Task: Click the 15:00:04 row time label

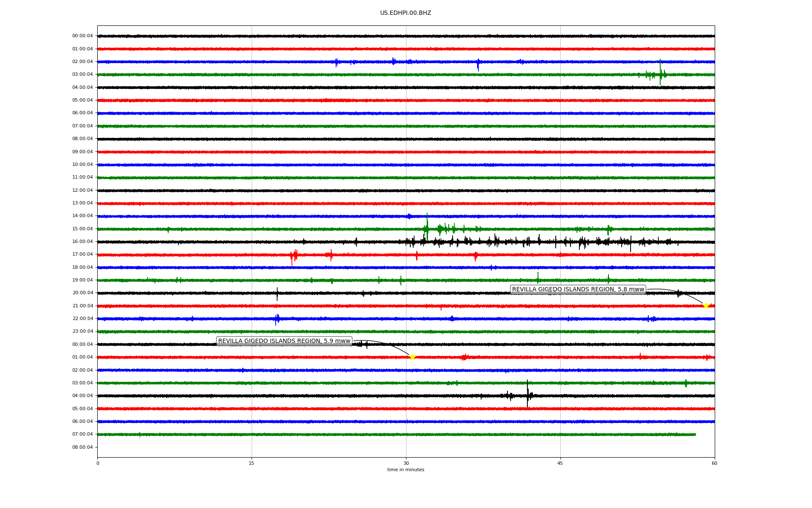Action: (x=82, y=229)
